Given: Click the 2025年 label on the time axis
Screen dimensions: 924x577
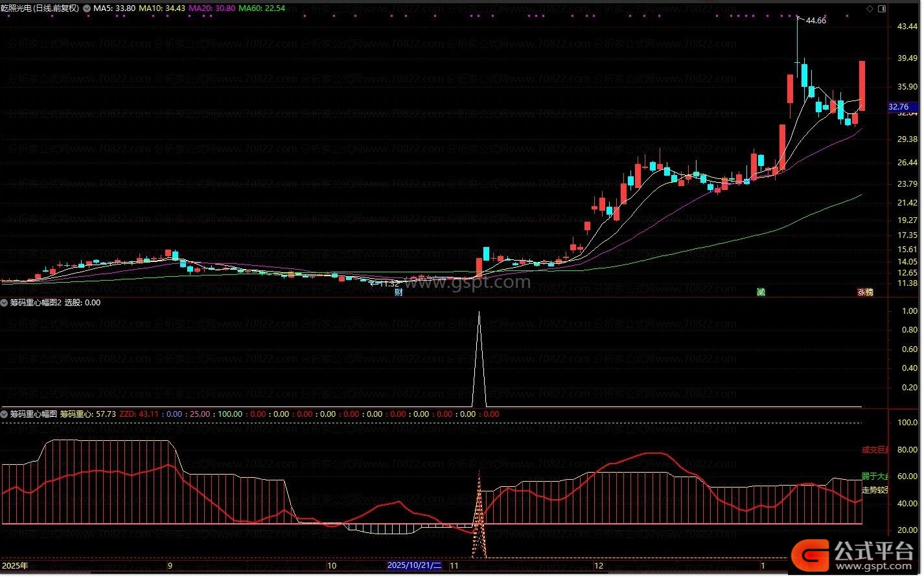Looking at the screenshot, I should click(x=16, y=566).
